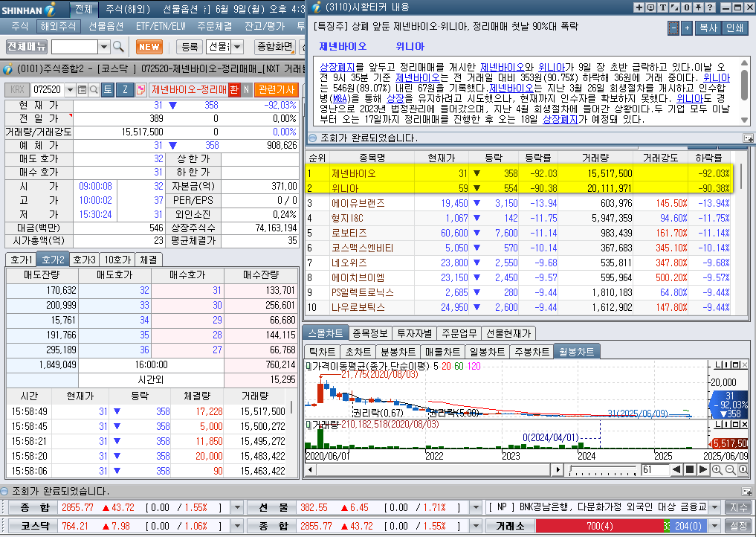Click the news article vertical scrollbar
756x537 pixels.
(744, 91)
